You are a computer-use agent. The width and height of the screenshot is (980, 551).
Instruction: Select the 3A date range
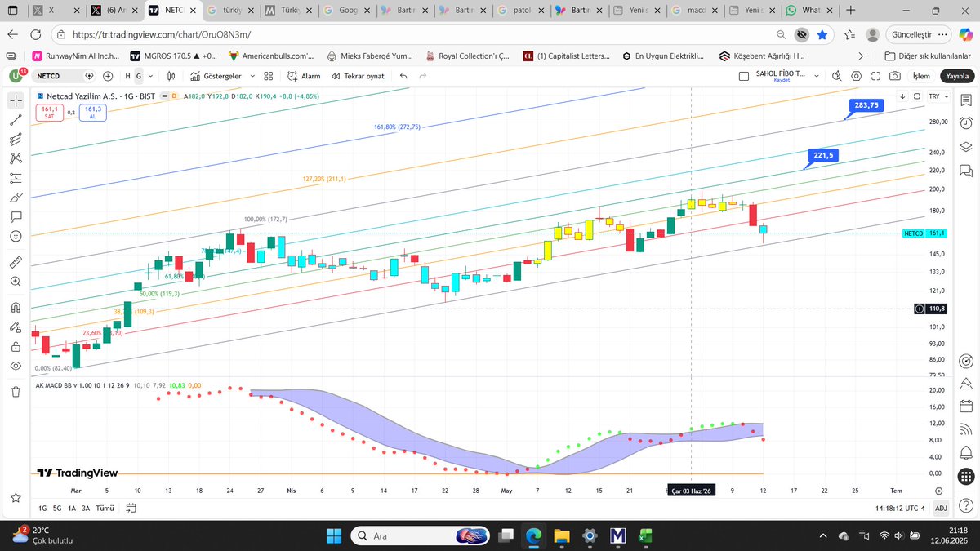tap(85, 508)
